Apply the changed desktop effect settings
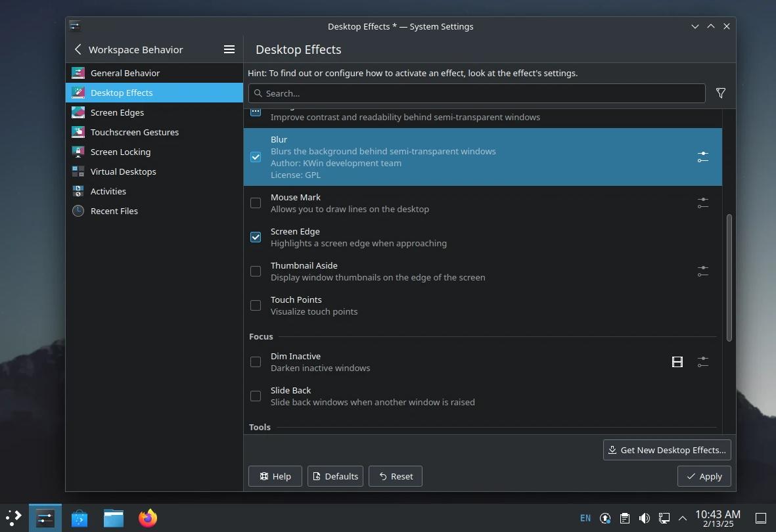The image size is (776, 532). [x=704, y=476]
